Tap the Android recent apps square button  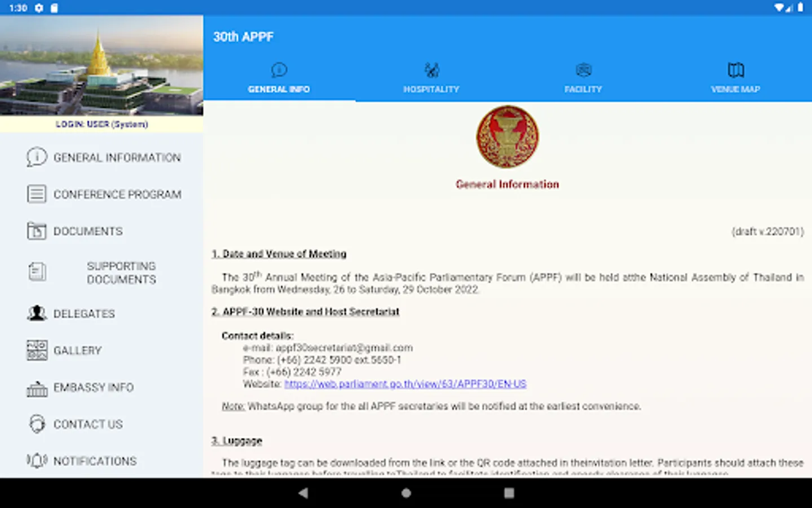(x=509, y=493)
